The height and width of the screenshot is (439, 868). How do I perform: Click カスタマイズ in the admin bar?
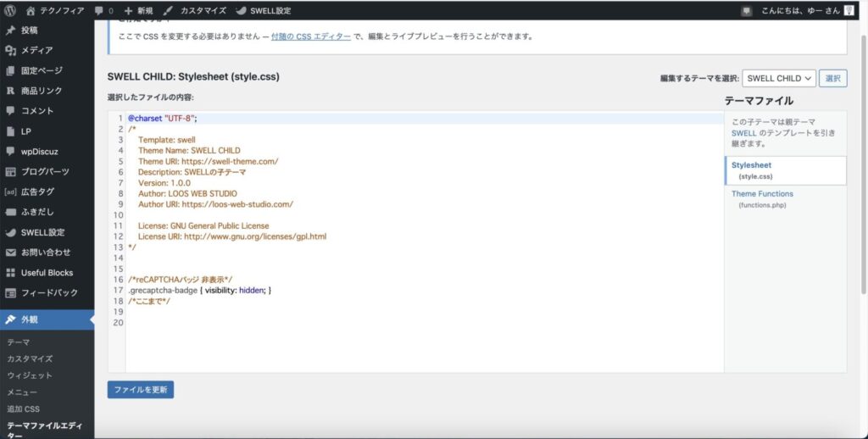(203, 10)
